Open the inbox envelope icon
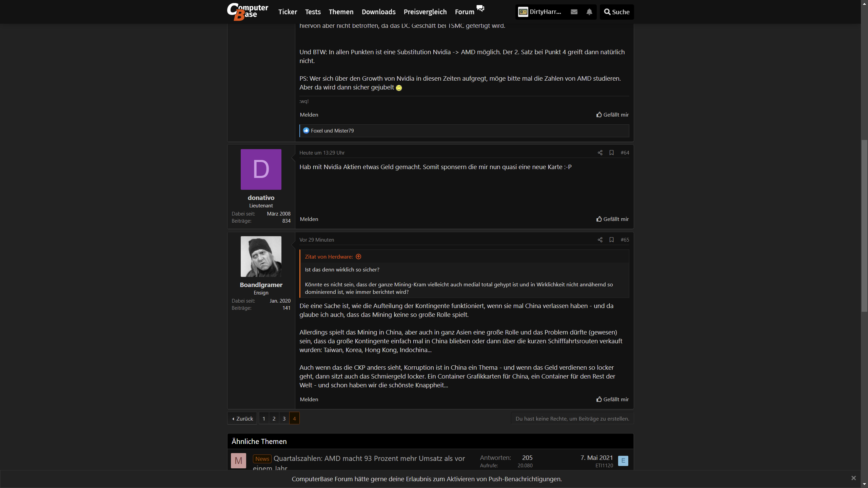Viewport: 868px width, 488px height. [574, 12]
